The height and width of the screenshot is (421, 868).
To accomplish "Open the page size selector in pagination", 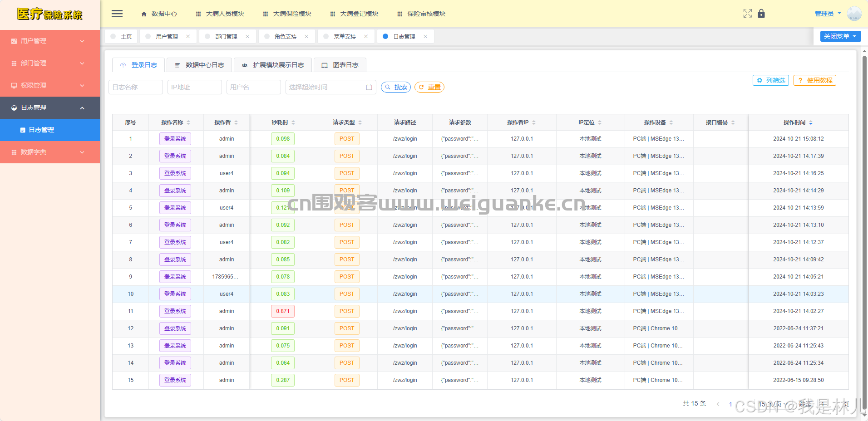I will (x=773, y=404).
